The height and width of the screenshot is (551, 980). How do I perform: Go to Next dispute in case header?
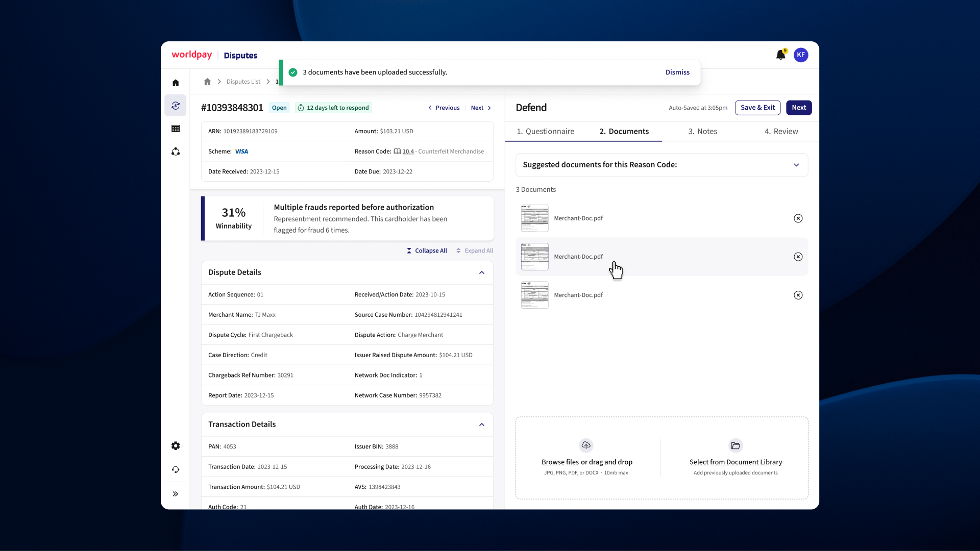[481, 108]
